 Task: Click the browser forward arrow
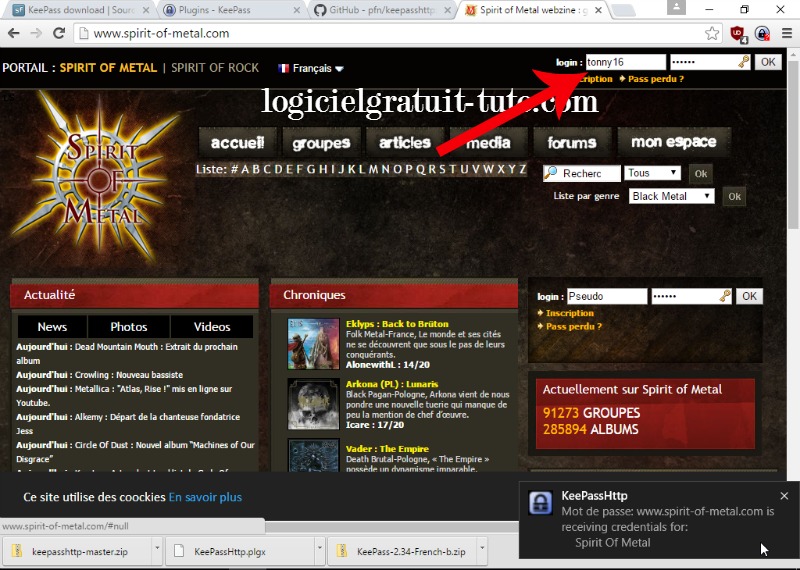(x=36, y=33)
